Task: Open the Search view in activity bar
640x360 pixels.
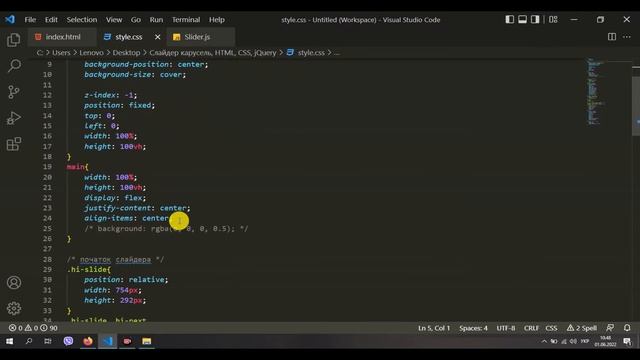Action: [x=13, y=65]
